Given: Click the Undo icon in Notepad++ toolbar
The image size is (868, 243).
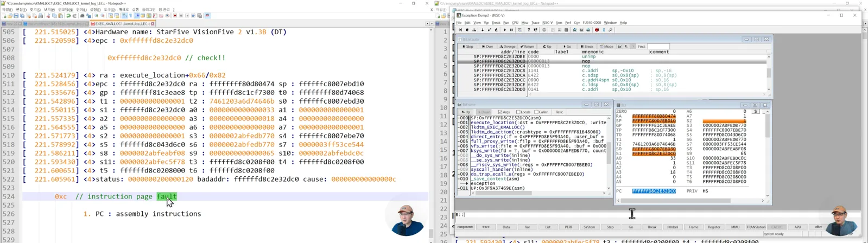Looking at the screenshot, I should point(68,16).
